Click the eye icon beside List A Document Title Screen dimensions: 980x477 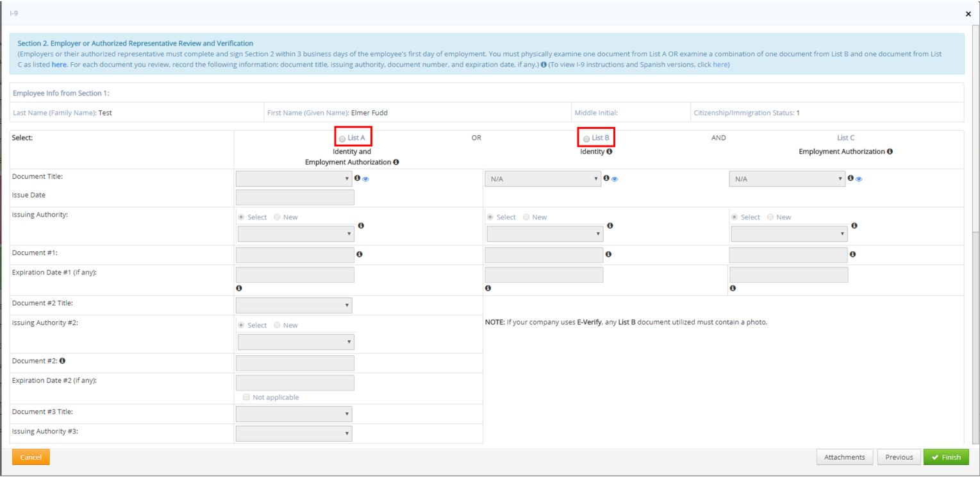tap(366, 179)
